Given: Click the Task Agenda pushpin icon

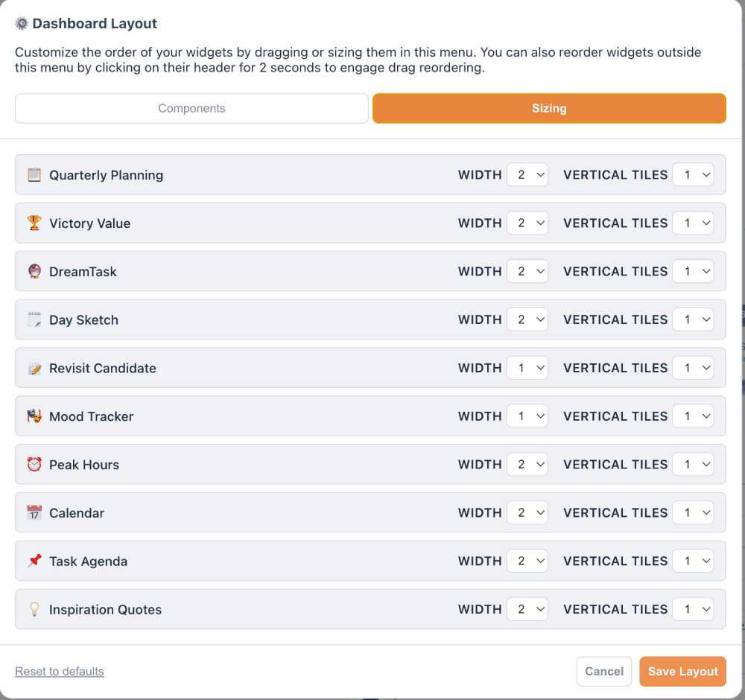Looking at the screenshot, I should [34, 561].
